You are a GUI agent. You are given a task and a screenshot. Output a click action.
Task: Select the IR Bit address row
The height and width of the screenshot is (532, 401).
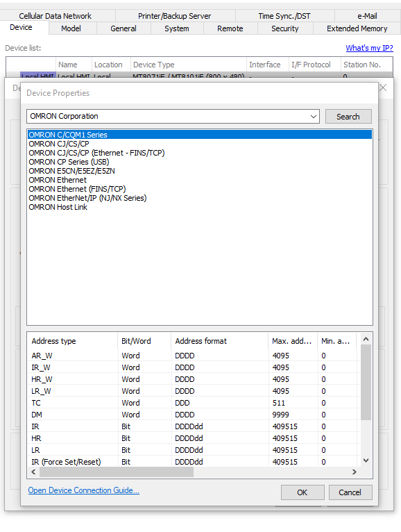pos(193,426)
